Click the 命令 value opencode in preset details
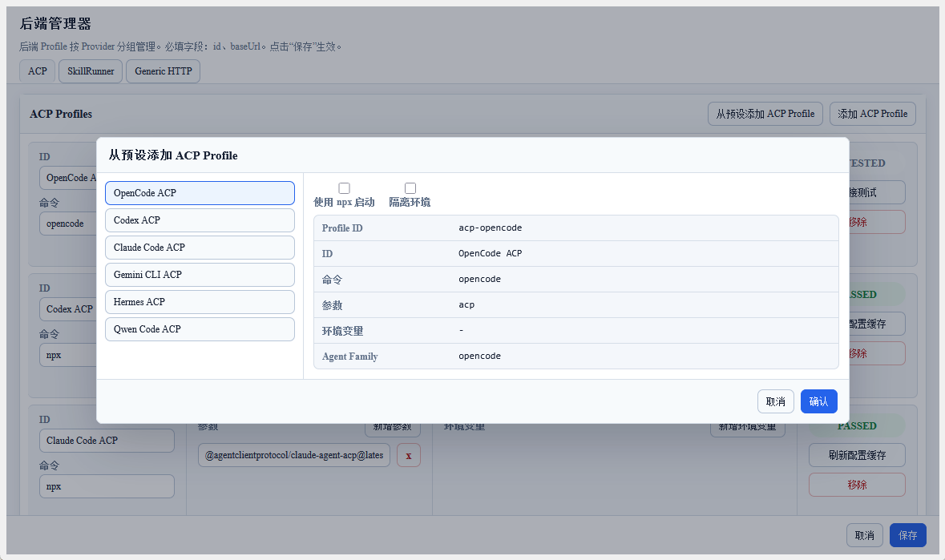 (479, 280)
